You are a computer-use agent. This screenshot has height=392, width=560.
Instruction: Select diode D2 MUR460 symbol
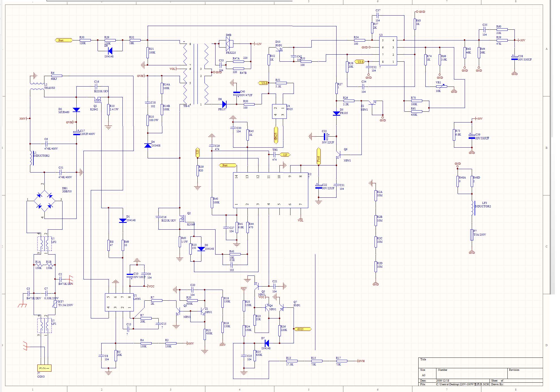[x=76, y=110]
